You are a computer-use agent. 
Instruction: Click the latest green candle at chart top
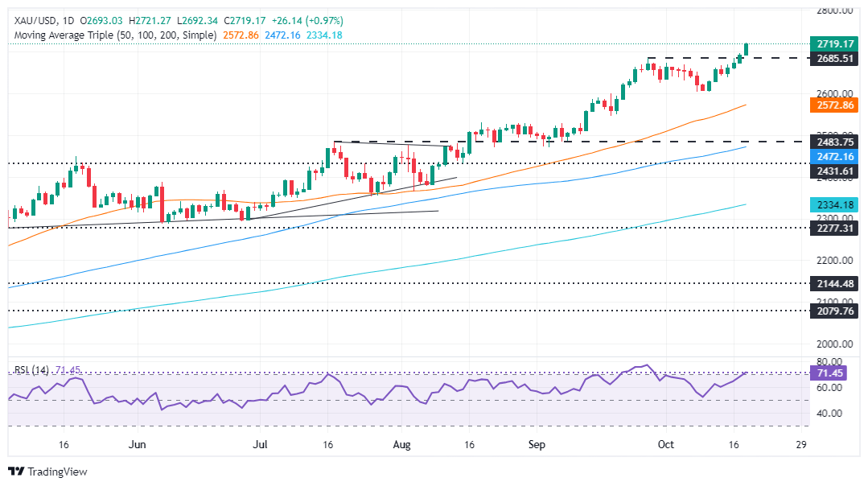(x=747, y=49)
